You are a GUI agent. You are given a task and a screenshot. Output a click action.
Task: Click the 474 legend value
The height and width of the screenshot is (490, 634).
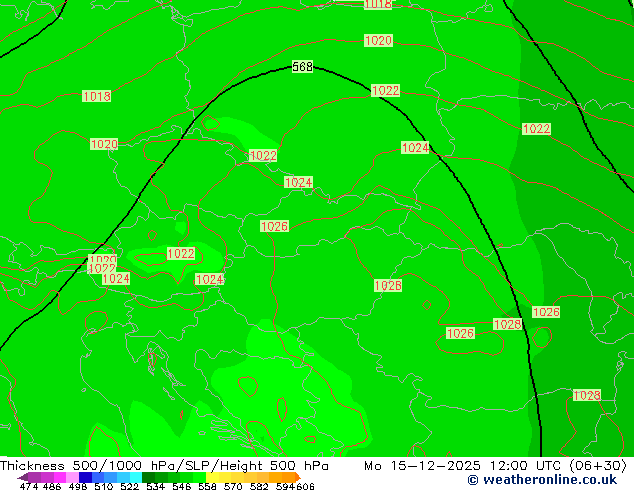29,486
